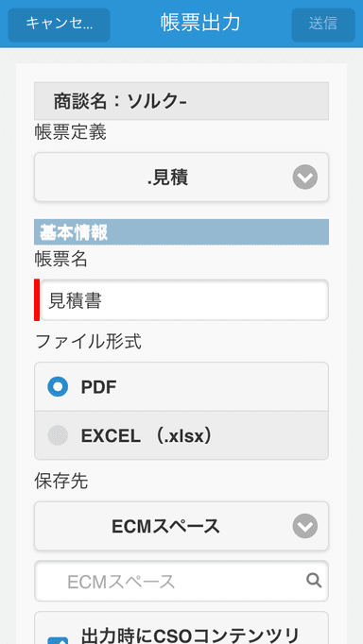This screenshot has height=644, width=363.
Task: Open the 帳票定義 dropdown showing .見積
Action: [x=181, y=177]
